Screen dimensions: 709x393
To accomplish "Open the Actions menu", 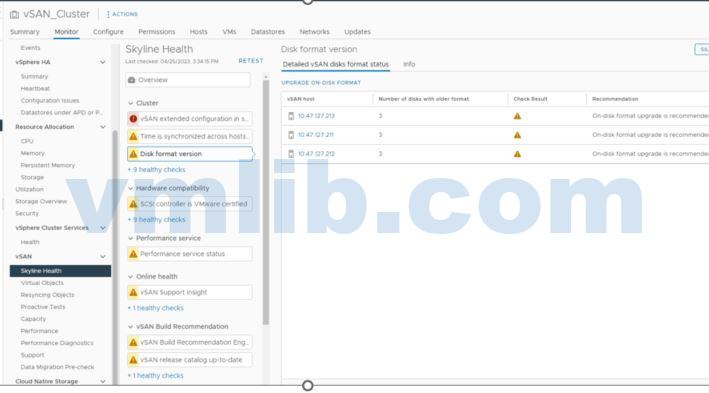I will [x=122, y=14].
